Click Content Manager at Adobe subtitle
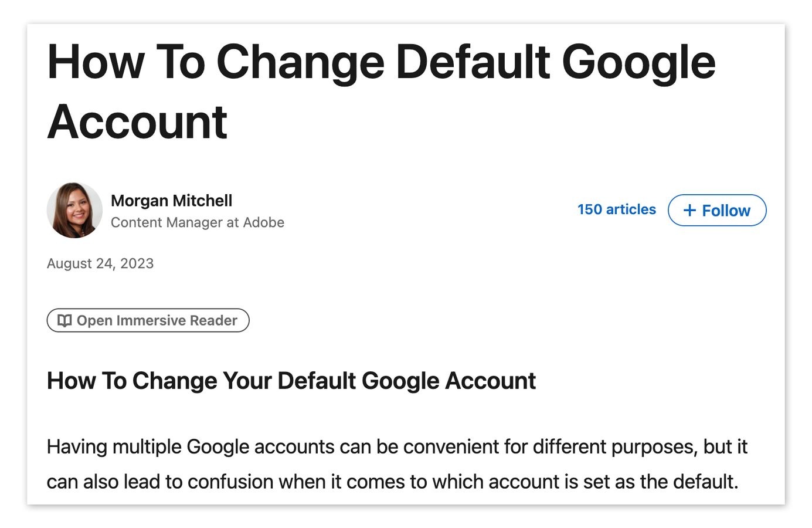Image resolution: width=812 pixels, height=528 pixels. pyautogui.click(x=198, y=222)
